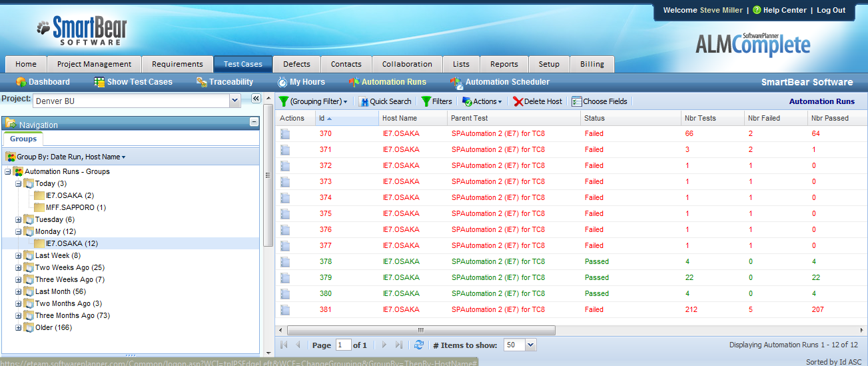This screenshot has width=868, height=366.
Task: Open the Group By Date Run dropdown
Action: click(x=66, y=157)
